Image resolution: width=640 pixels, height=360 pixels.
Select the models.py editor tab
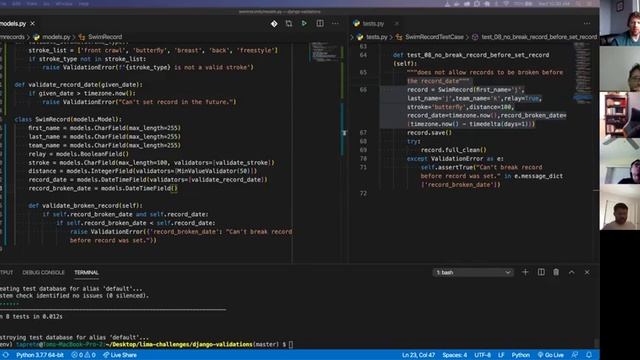[13, 24]
